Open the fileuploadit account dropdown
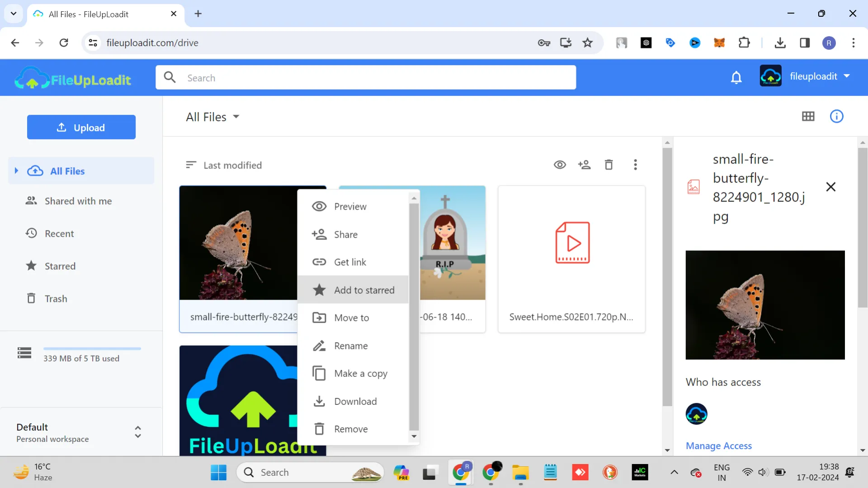 pyautogui.click(x=806, y=76)
